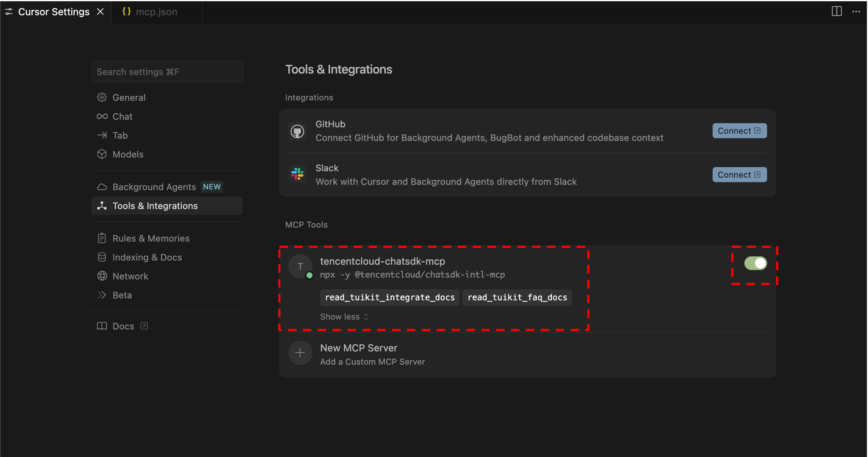Open the more actions ellipsis menu
This screenshot has width=868, height=457.
point(856,11)
